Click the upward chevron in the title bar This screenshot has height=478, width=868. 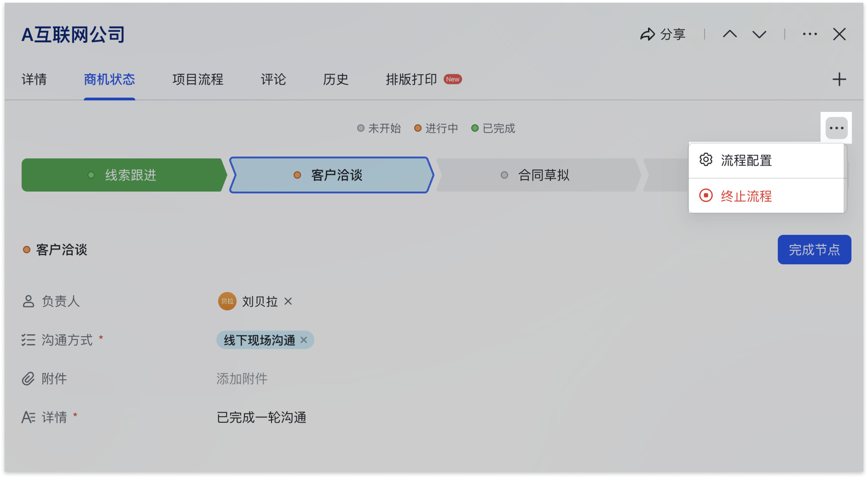tap(731, 34)
